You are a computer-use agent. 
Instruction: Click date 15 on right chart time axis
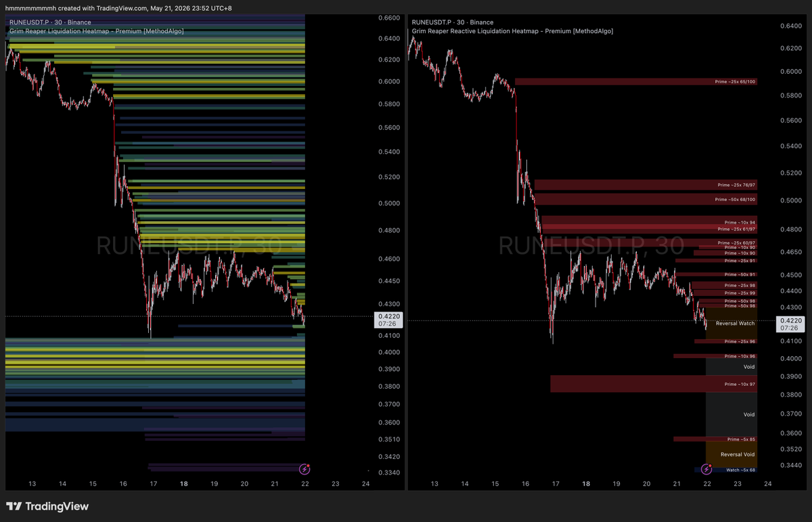pos(495,484)
